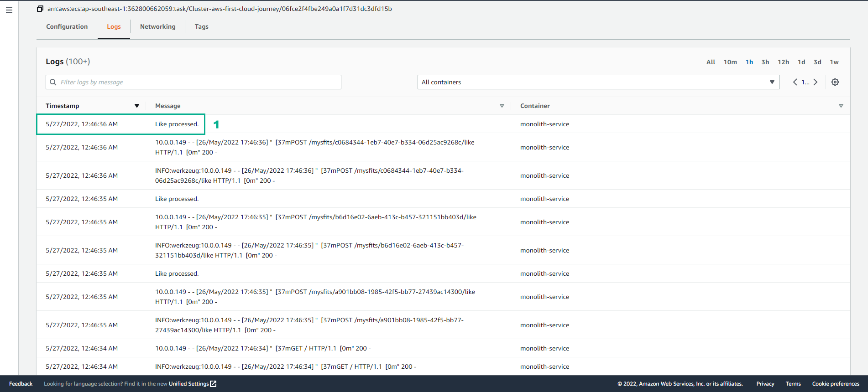Click the Message column header
The height and width of the screenshot is (392, 868).
pos(168,106)
